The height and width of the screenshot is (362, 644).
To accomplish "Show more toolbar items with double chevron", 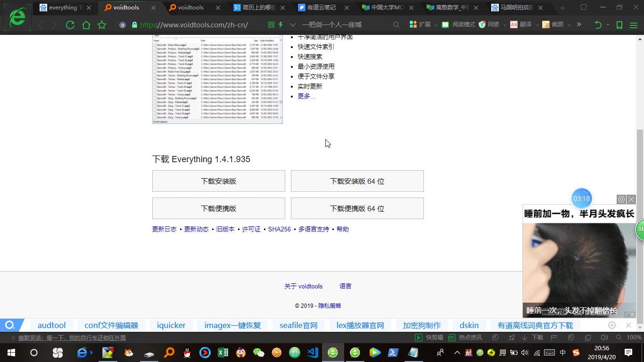I will pyautogui.click(x=579, y=25).
